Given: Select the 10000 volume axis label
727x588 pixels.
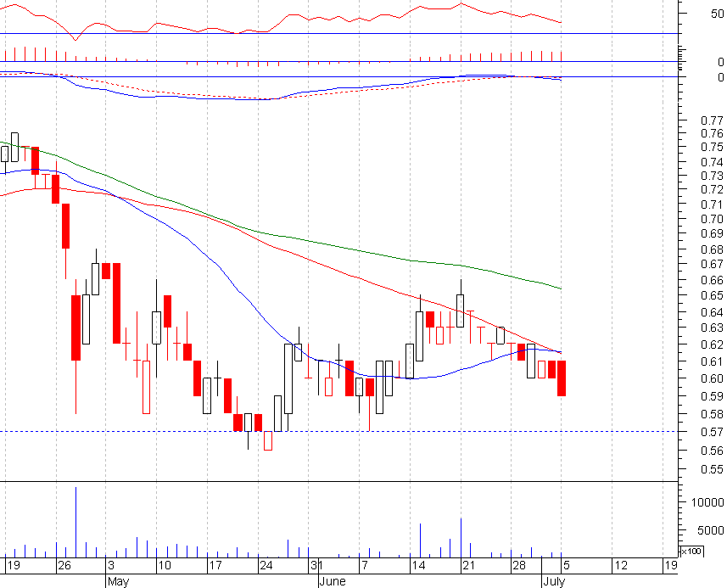Looking at the screenshot, I should pos(707,502).
